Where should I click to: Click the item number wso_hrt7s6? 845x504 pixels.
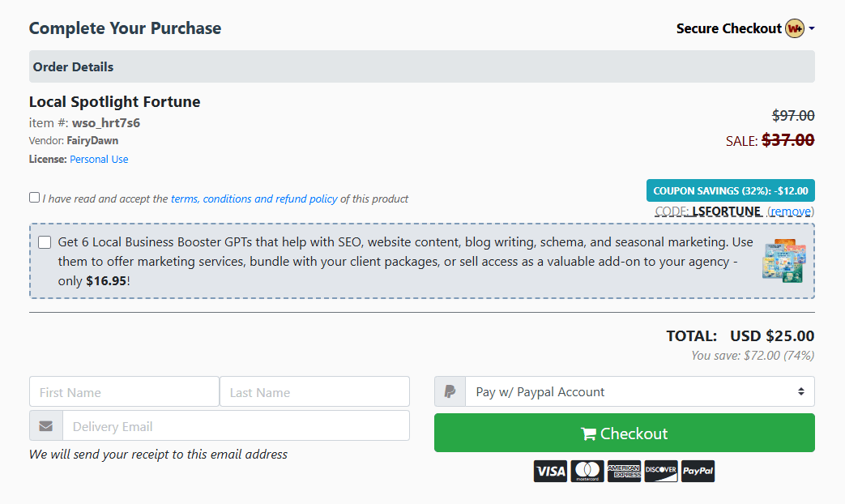106,123
